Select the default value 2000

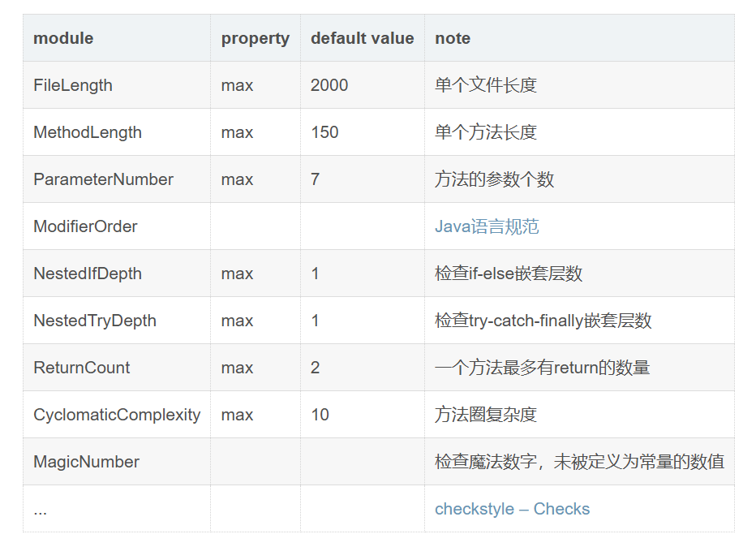click(329, 85)
